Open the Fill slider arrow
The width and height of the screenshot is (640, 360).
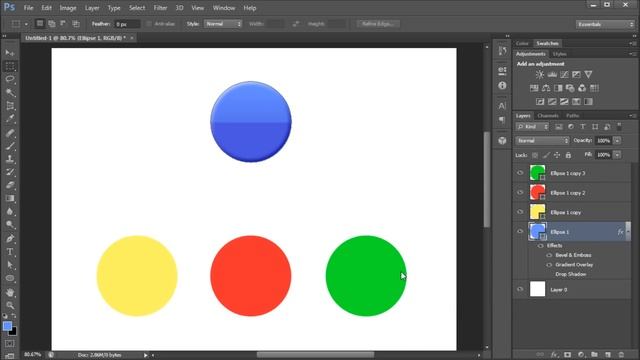coord(618,155)
